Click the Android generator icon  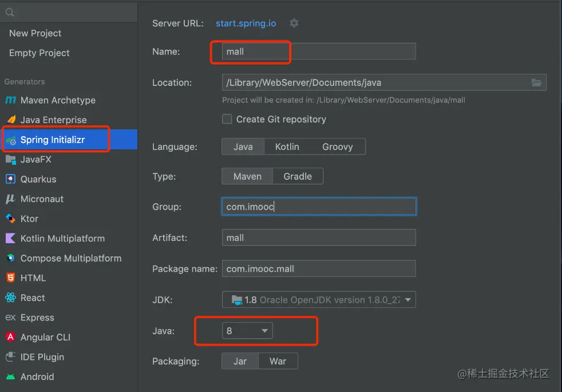click(x=10, y=377)
